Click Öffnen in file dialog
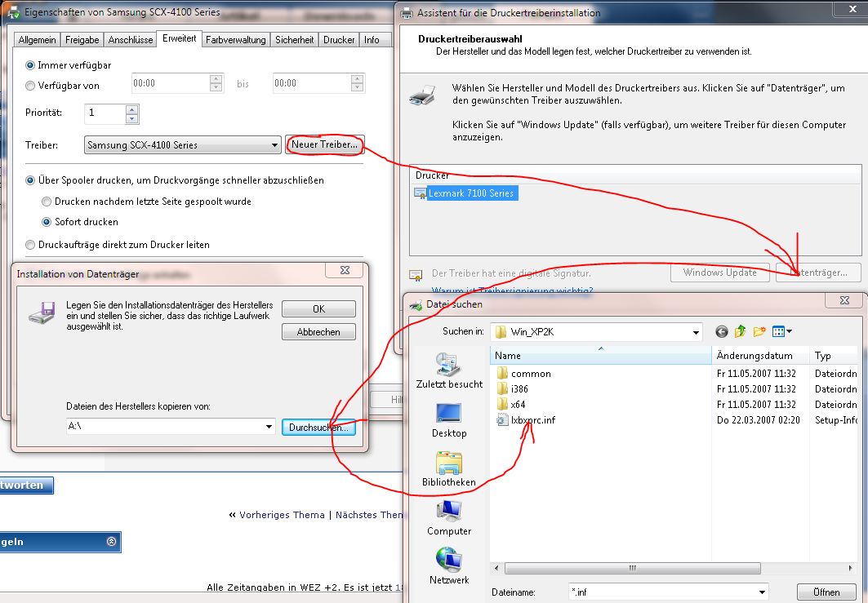The image size is (868, 603). [826, 592]
